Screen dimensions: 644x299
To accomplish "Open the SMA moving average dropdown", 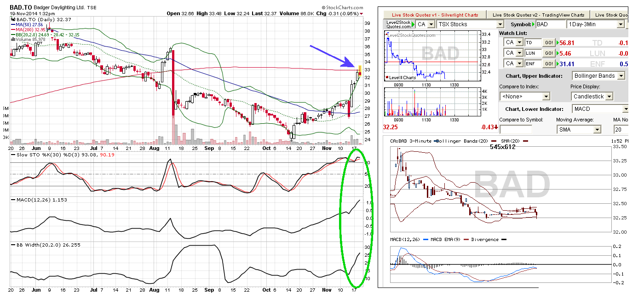I will point(579,130).
